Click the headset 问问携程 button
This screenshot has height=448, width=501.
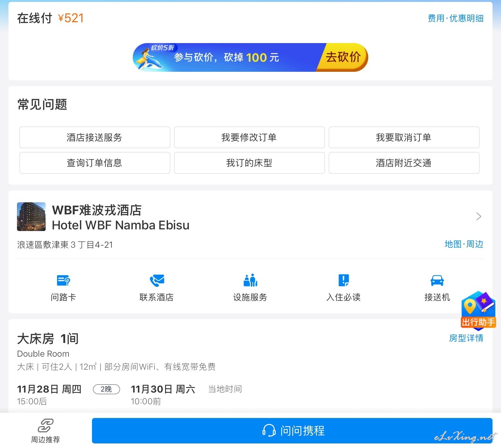tap(292, 430)
